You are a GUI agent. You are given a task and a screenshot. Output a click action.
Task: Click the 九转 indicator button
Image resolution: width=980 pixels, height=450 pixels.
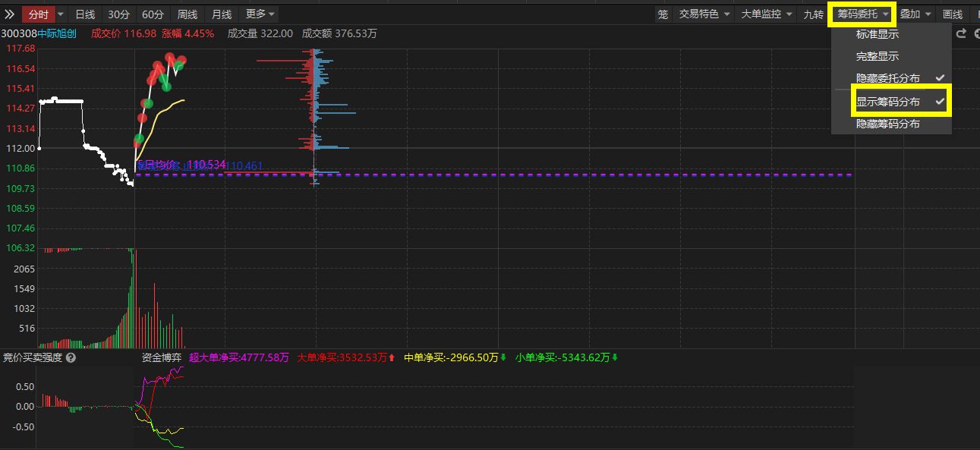tap(813, 14)
